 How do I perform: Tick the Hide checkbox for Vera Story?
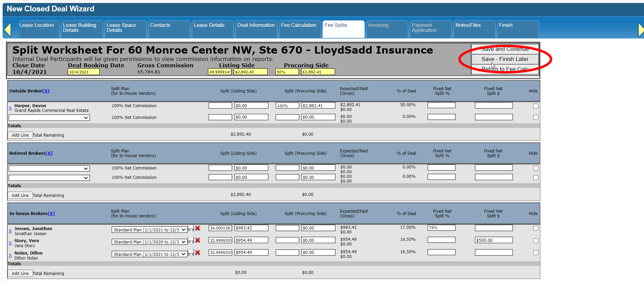click(536, 240)
